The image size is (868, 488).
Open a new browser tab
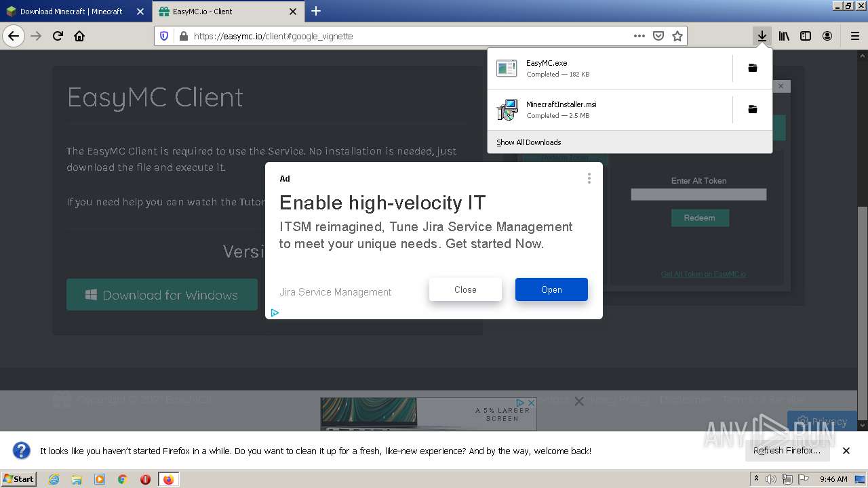316,11
